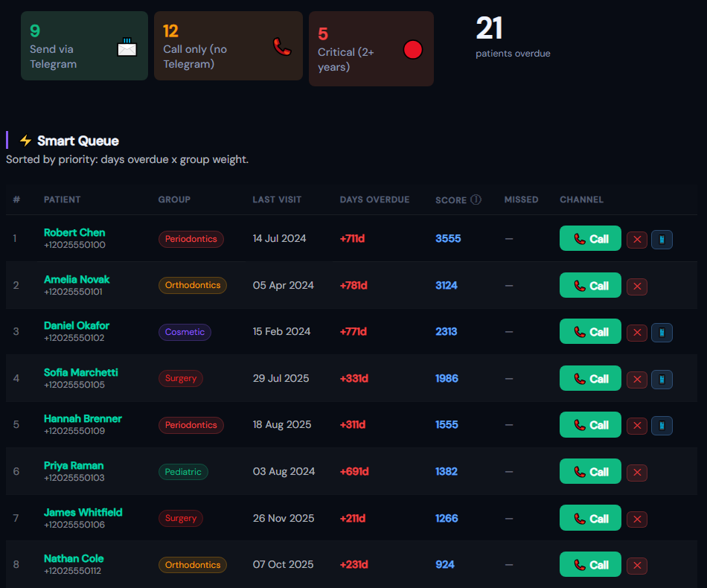
Task: Click the red phone icon on the Call only card
Action: 282,46
